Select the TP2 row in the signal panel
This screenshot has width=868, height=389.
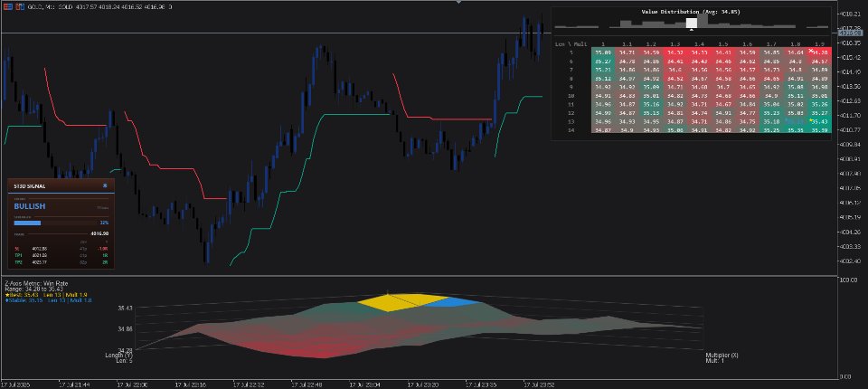[61, 262]
